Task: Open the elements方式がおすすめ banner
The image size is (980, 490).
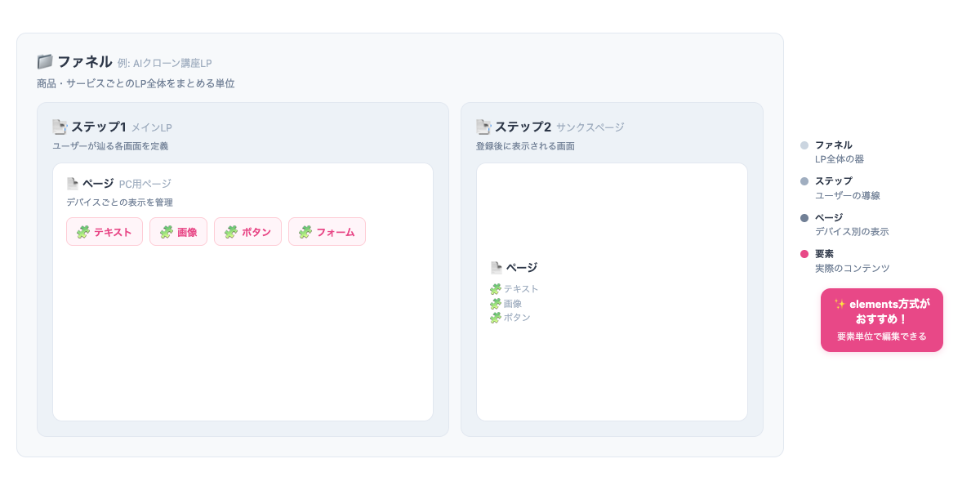Action: [882, 319]
